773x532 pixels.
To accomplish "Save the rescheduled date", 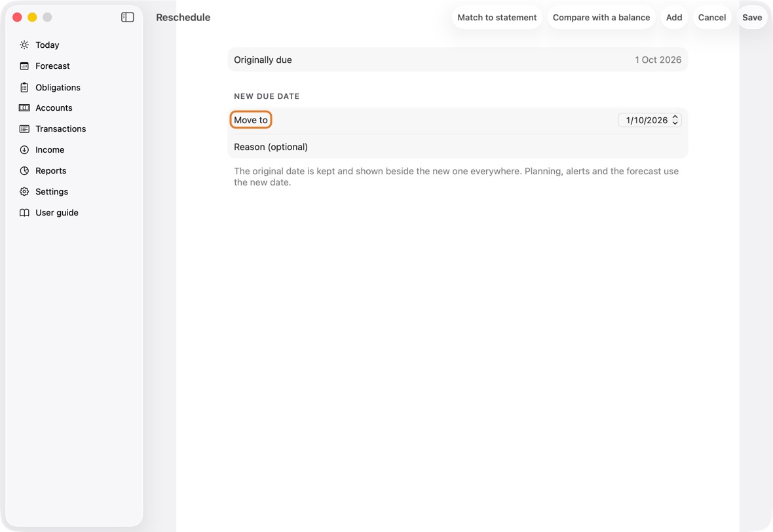I will [x=752, y=17].
